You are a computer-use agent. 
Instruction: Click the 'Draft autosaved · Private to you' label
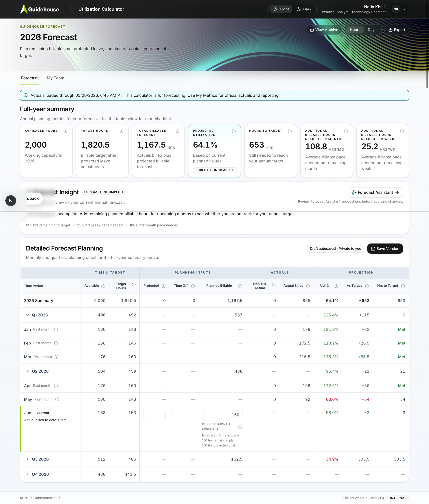pos(335,249)
